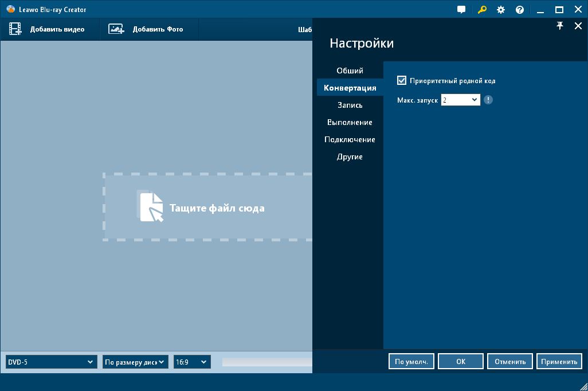588x391 pixels.
Task: Click the file drop icon in the drop zone
Action: click(150, 206)
